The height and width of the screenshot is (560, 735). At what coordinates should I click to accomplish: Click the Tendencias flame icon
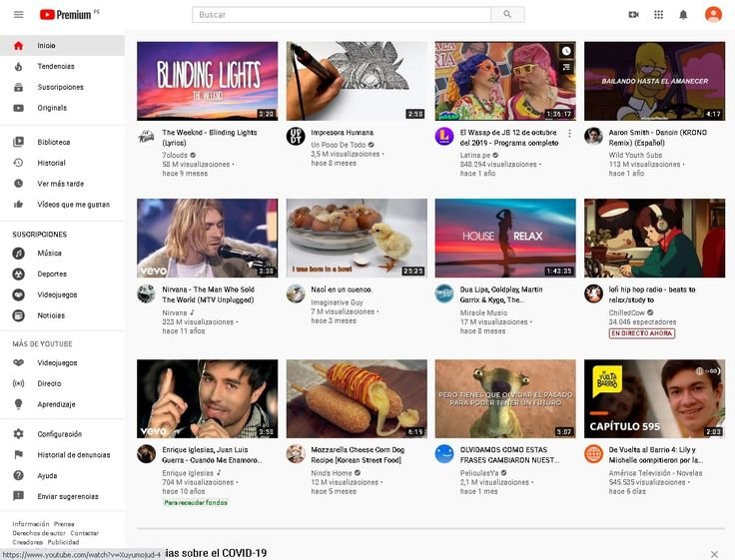point(18,66)
